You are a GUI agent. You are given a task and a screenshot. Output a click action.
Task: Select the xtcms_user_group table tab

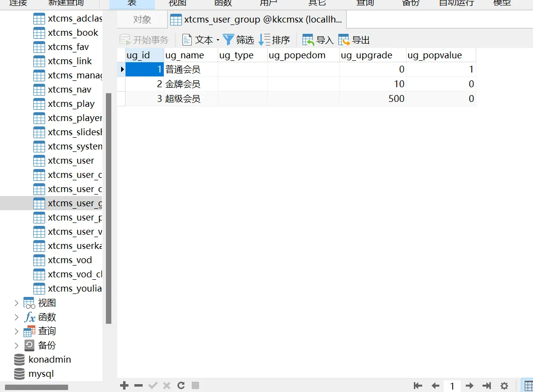(256, 20)
